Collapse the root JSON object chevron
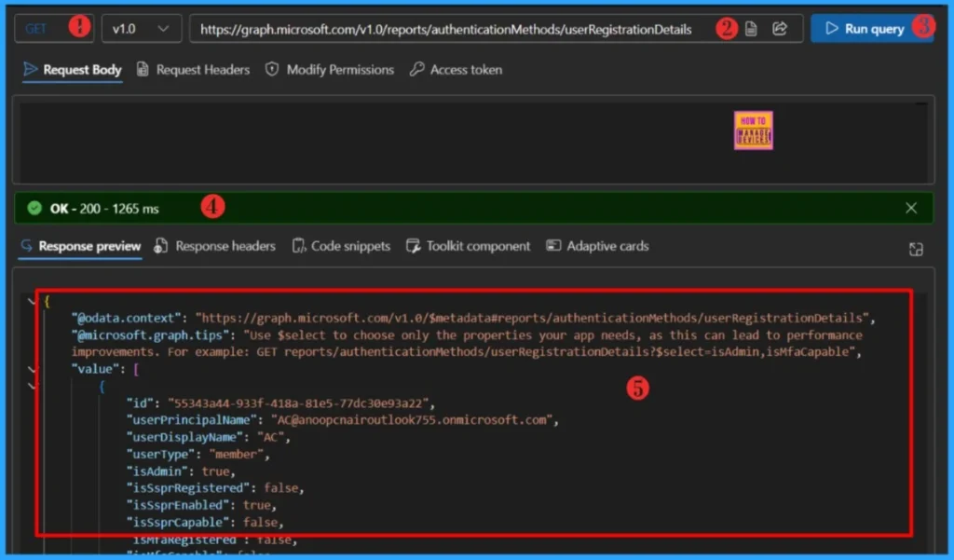The height and width of the screenshot is (560, 954). click(x=32, y=301)
